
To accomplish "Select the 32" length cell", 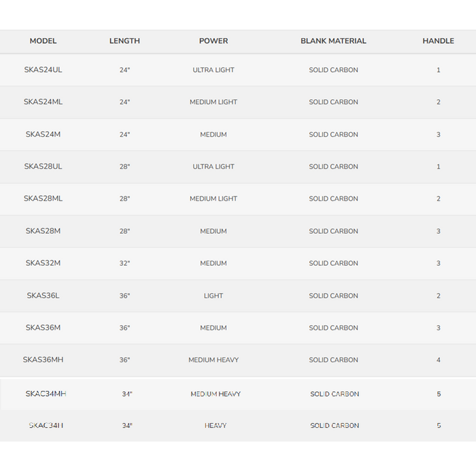I will (124, 263).
